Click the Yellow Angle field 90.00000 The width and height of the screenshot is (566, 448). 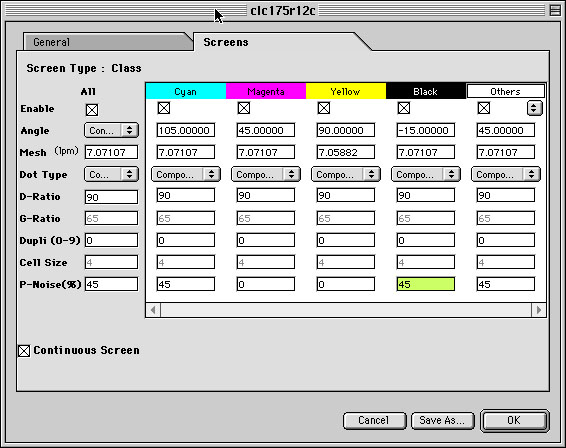pyautogui.click(x=346, y=130)
